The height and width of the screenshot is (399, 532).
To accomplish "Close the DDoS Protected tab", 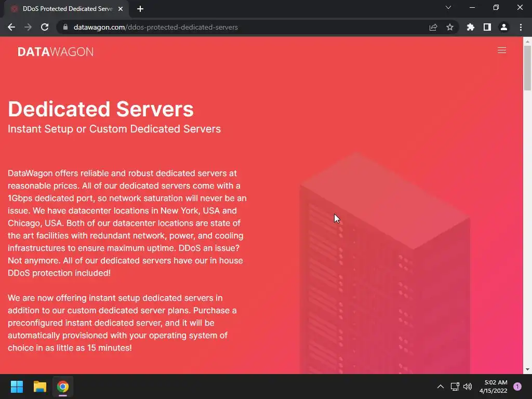I will pyautogui.click(x=121, y=9).
